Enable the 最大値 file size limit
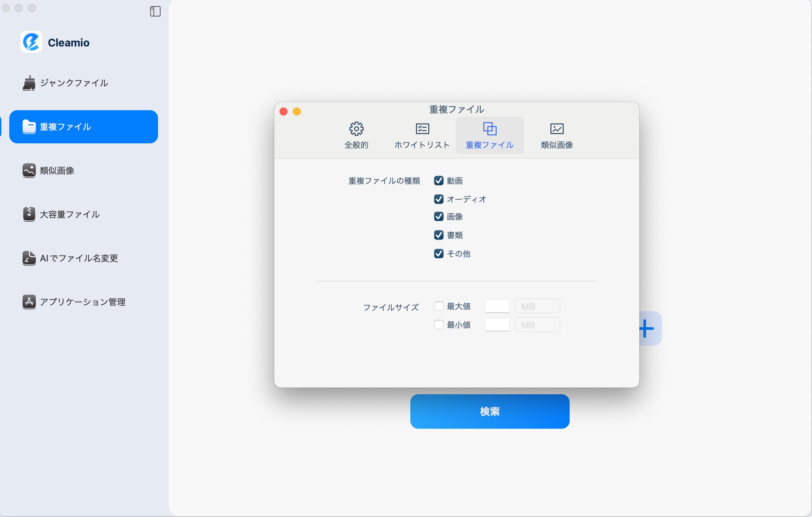This screenshot has width=812, height=517. point(439,306)
